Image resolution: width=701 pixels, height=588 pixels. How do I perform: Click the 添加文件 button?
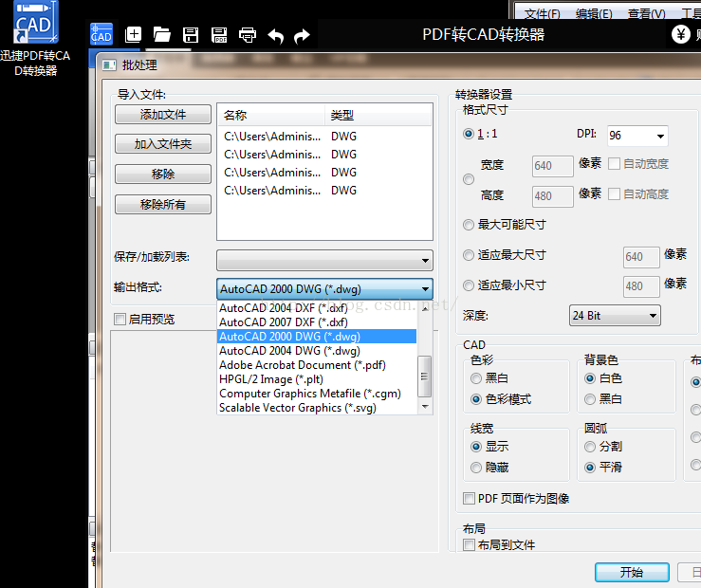(x=163, y=115)
